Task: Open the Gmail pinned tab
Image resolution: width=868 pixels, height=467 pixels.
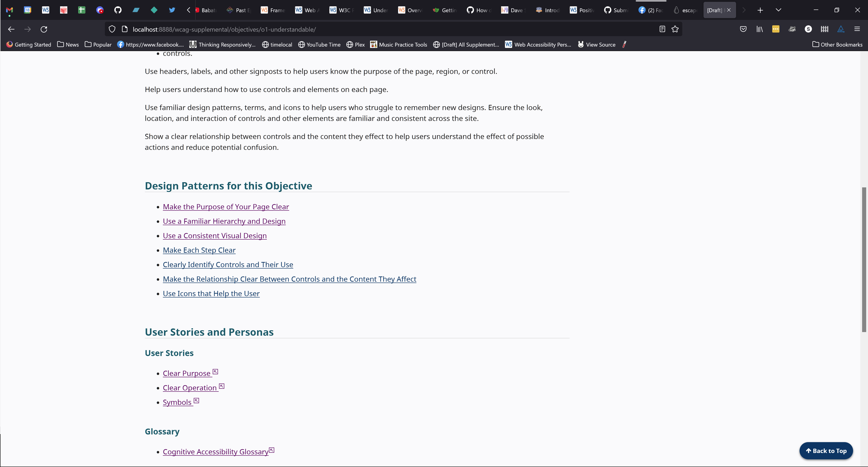Action: click(x=9, y=10)
